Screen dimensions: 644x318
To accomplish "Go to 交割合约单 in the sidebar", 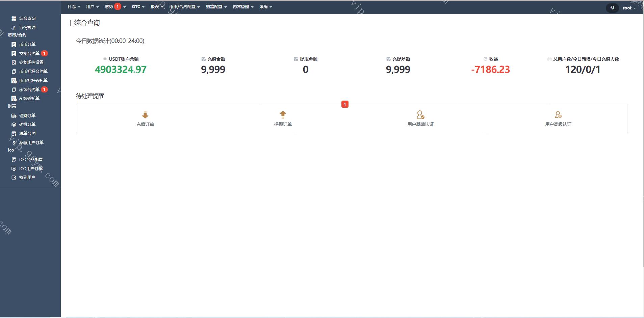I will click(29, 54).
